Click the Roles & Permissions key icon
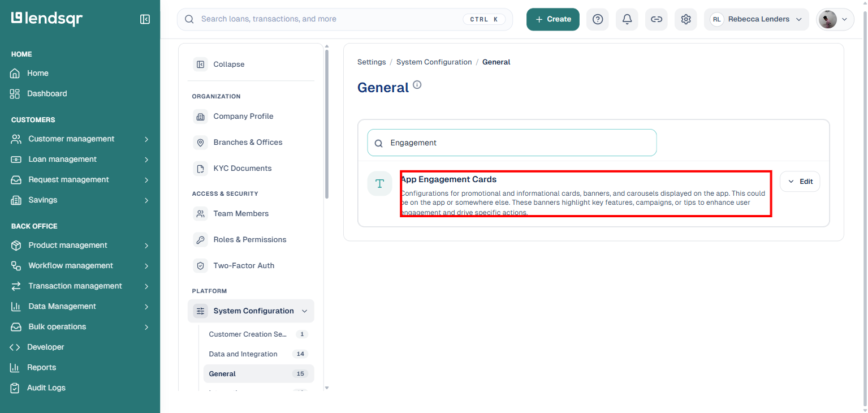Viewport: 868px width, 413px height. (x=200, y=240)
